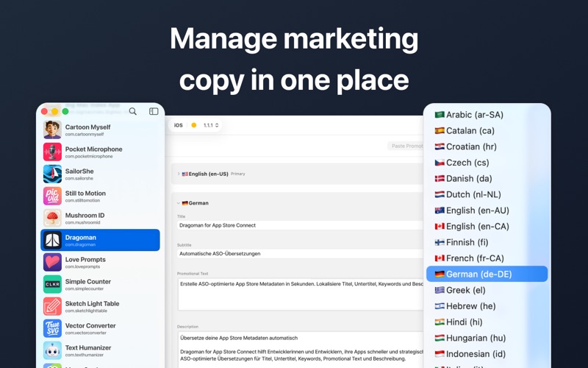
Task: Click the German flag in section header
Action: tap(185, 203)
